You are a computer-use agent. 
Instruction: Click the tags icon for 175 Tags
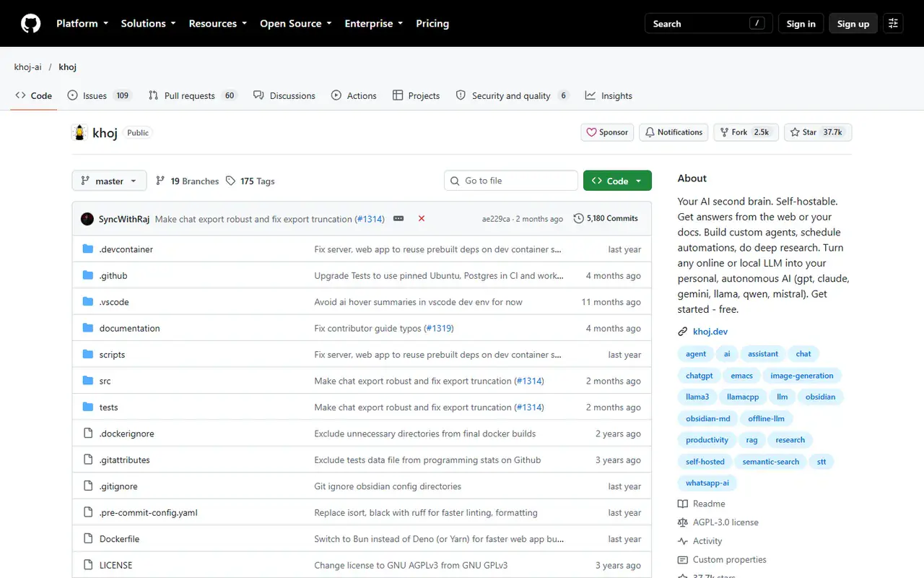(x=230, y=181)
